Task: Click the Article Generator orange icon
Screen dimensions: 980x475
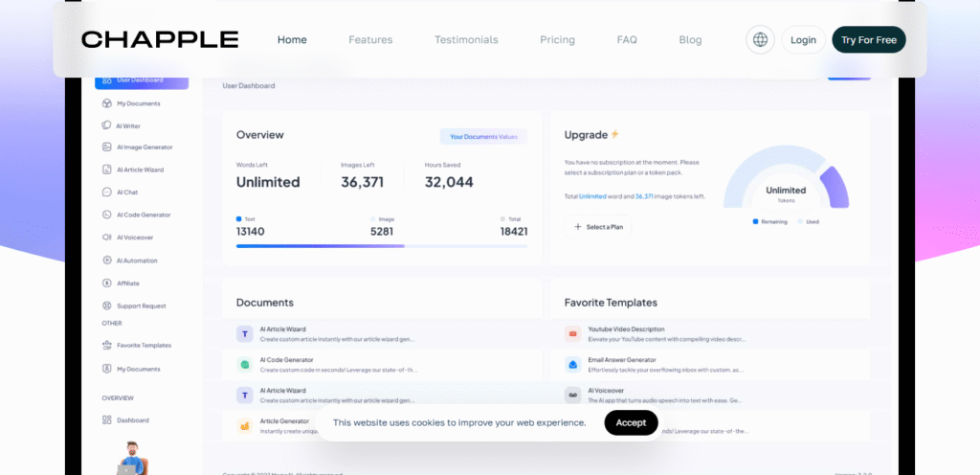Action: [x=244, y=425]
